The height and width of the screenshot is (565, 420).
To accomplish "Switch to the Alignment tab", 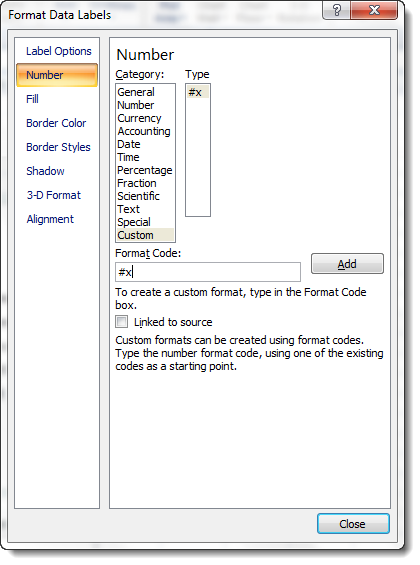I will point(50,219).
